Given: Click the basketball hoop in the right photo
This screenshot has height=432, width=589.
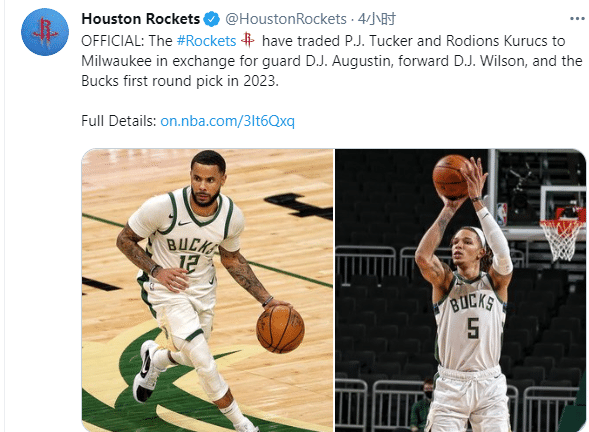Looking at the screenshot, I should pyautogui.click(x=563, y=235).
